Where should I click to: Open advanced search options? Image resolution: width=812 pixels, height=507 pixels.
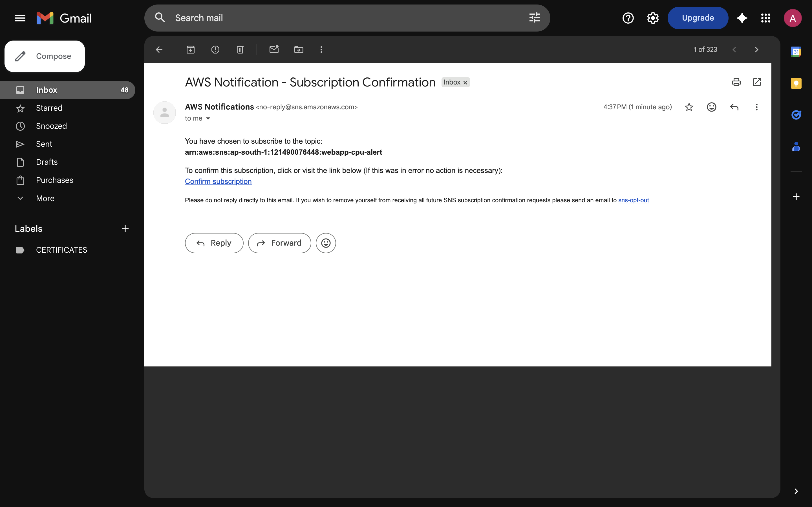tap(534, 18)
